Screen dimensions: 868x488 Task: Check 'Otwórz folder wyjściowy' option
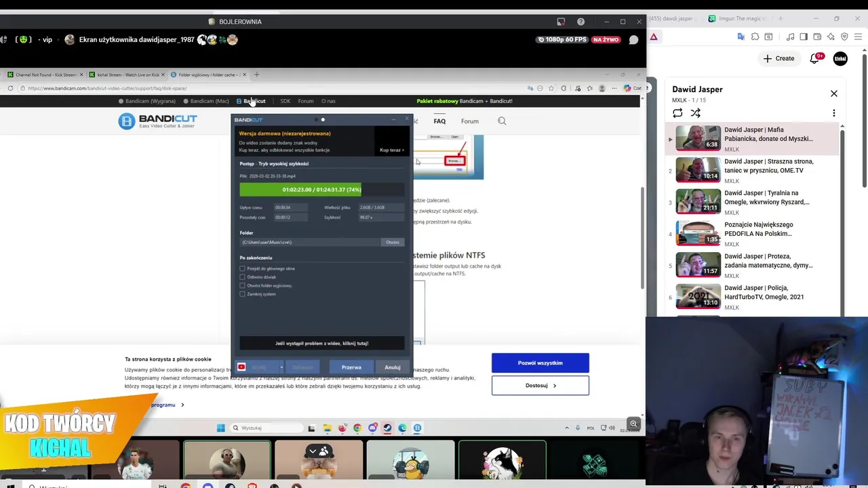click(242, 285)
